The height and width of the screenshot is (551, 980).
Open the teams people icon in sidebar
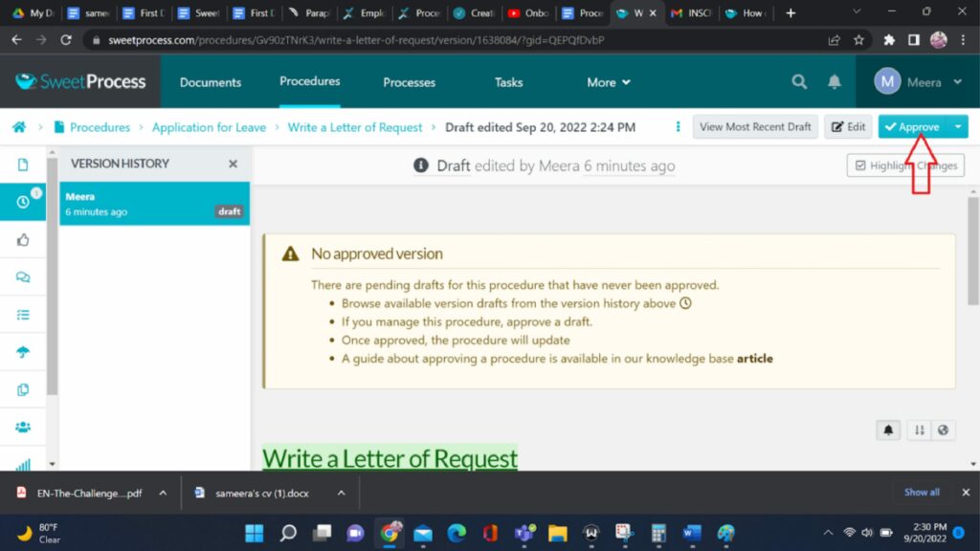(23, 427)
